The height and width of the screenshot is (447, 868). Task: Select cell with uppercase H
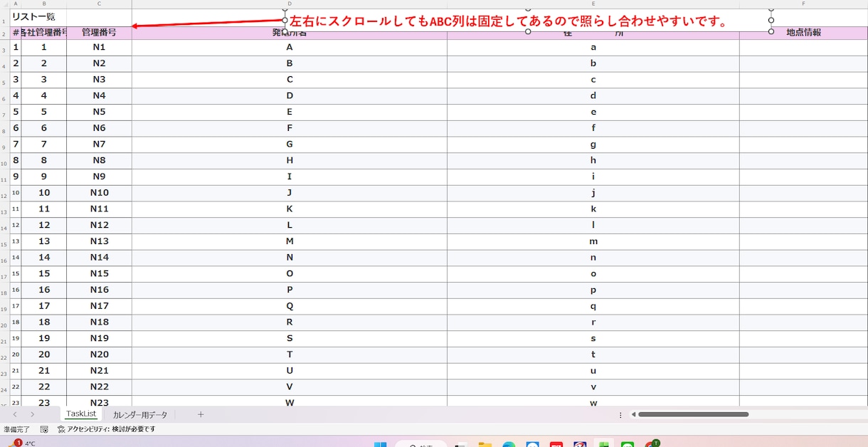point(289,160)
